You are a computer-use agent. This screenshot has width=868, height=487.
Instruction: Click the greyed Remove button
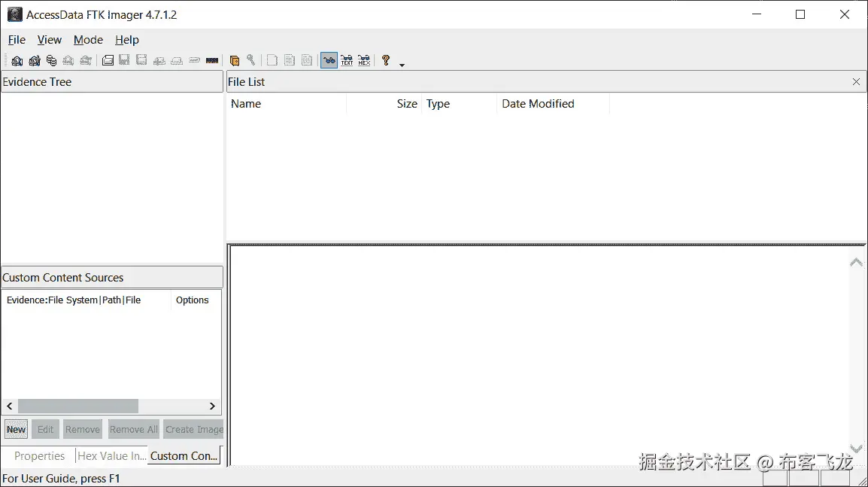click(x=83, y=429)
